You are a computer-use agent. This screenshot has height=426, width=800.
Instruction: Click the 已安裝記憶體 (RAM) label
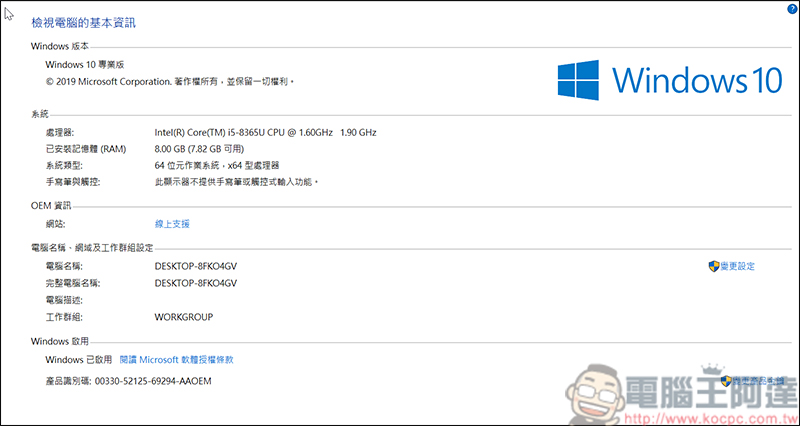[86, 149]
